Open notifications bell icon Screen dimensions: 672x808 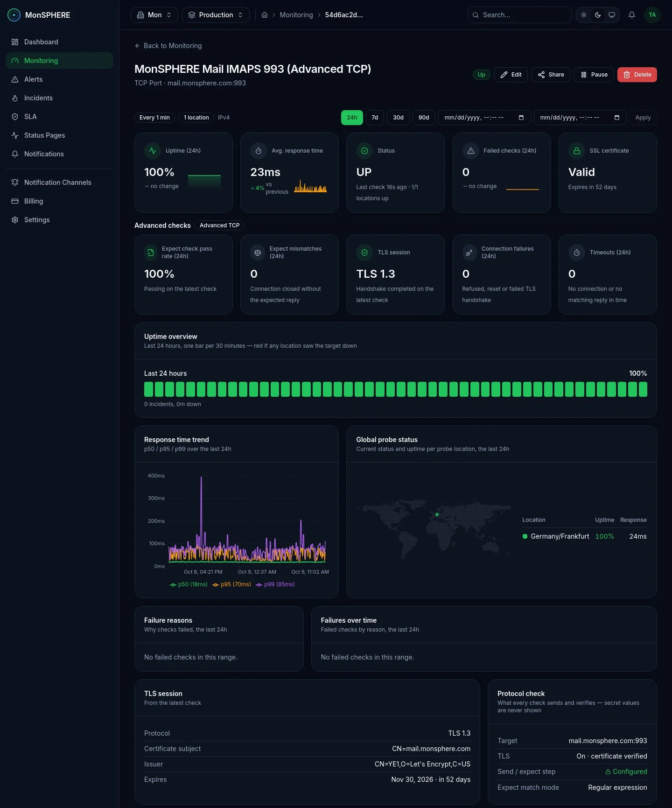tap(632, 15)
